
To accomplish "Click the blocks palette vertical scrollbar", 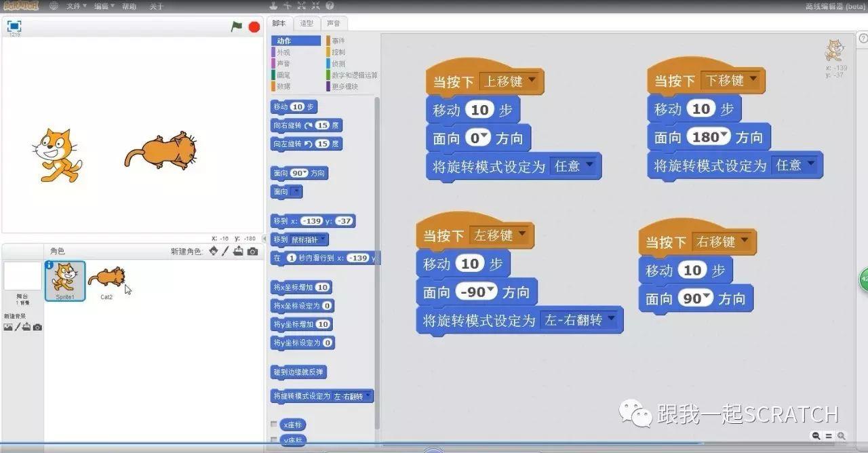I will 377,264.
